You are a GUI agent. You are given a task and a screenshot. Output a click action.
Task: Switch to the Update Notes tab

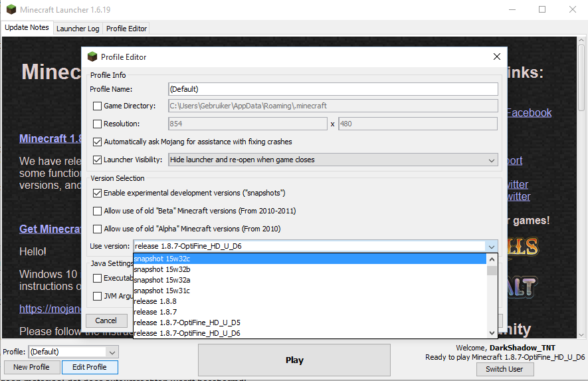pyautogui.click(x=27, y=27)
